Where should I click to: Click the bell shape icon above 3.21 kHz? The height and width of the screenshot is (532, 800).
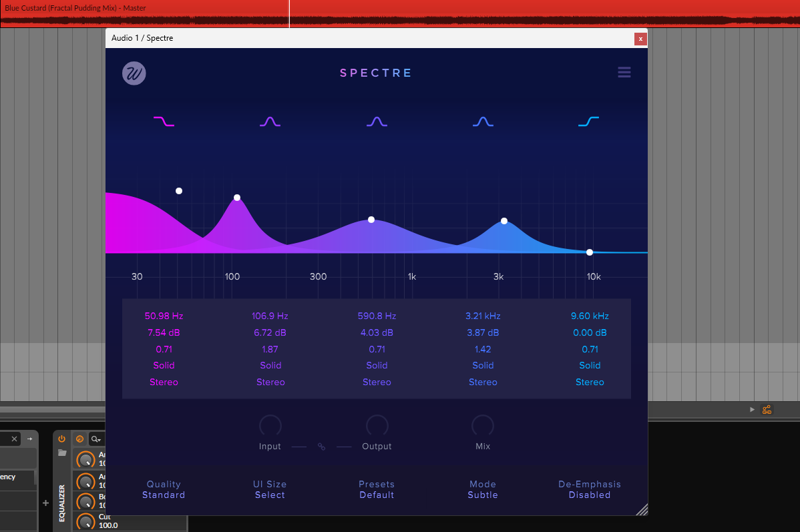(x=483, y=121)
